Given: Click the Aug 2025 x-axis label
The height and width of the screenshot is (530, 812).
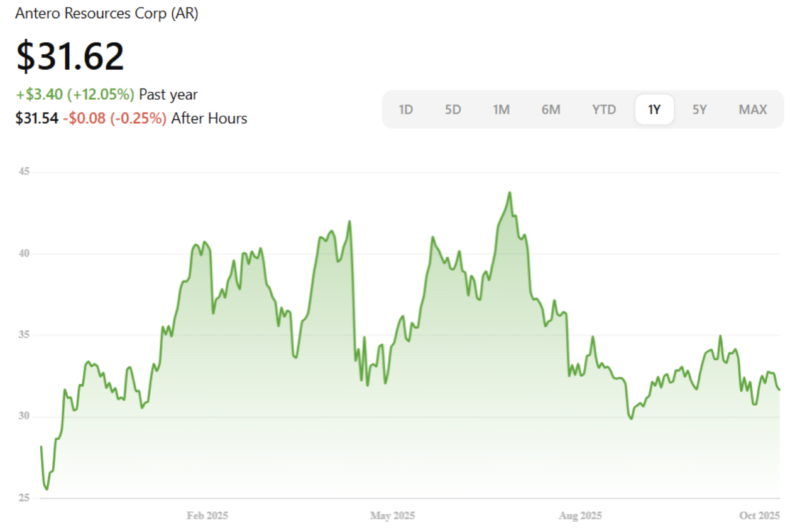Looking at the screenshot, I should (580, 516).
